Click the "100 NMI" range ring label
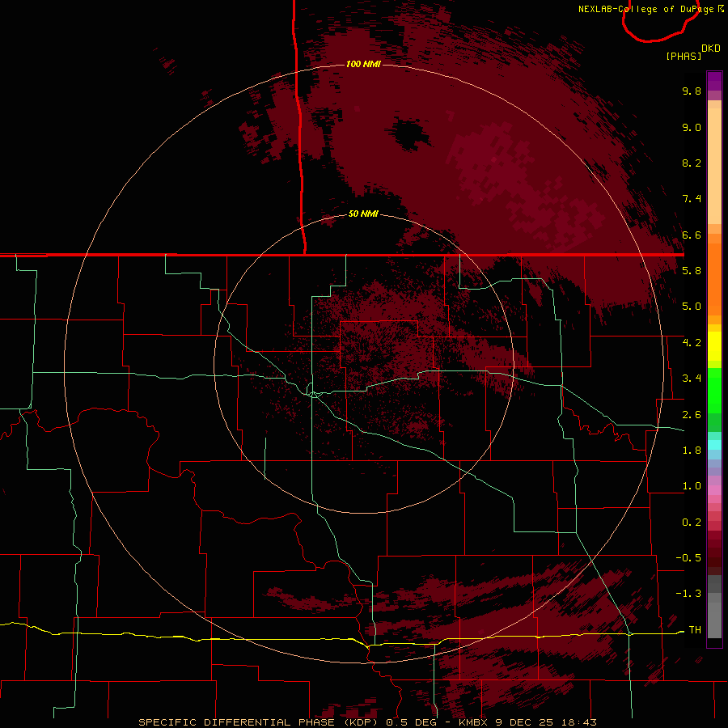The height and width of the screenshot is (728, 728). [363, 64]
